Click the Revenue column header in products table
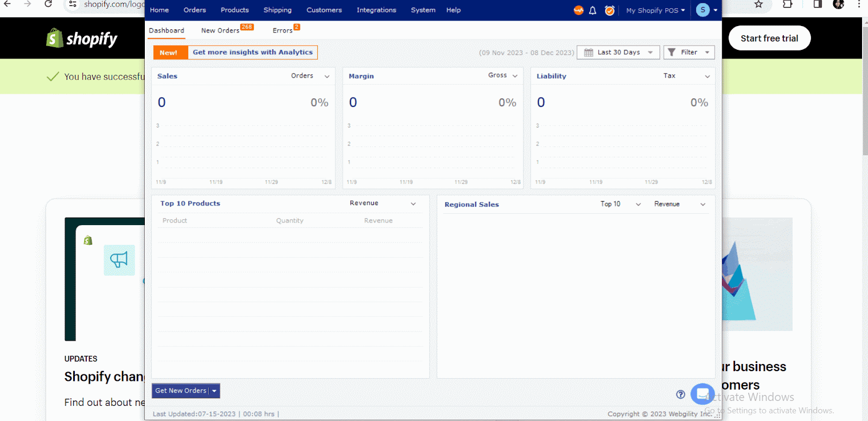868x421 pixels. [378, 220]
